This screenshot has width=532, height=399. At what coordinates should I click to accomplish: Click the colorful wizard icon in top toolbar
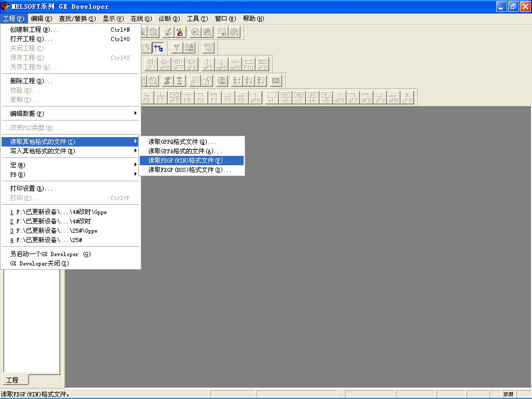pyautogui.click(x=180, y=32)
